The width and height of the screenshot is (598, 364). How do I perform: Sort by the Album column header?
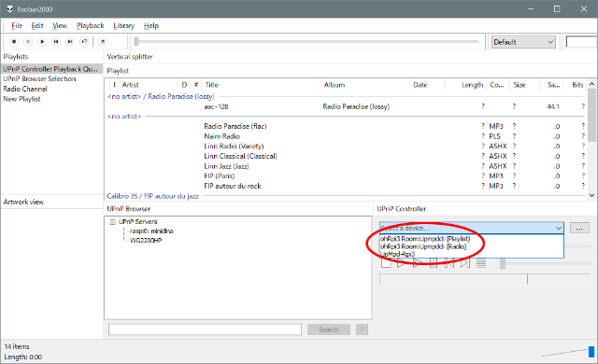click(x=365, y=85)
